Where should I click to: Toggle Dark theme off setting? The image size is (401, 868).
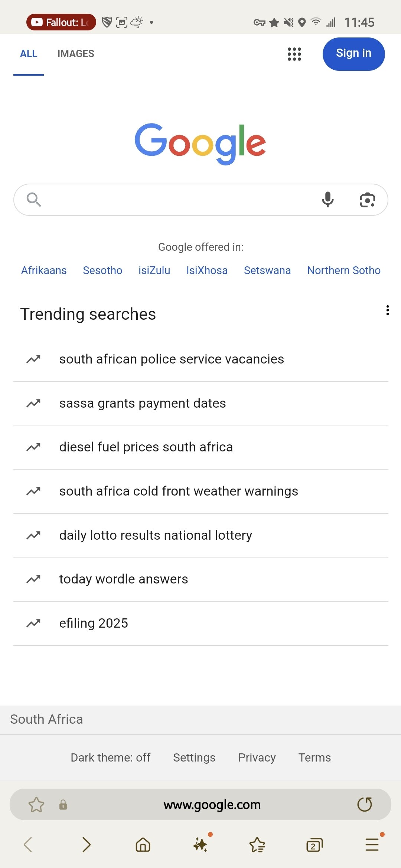(110, 757)
